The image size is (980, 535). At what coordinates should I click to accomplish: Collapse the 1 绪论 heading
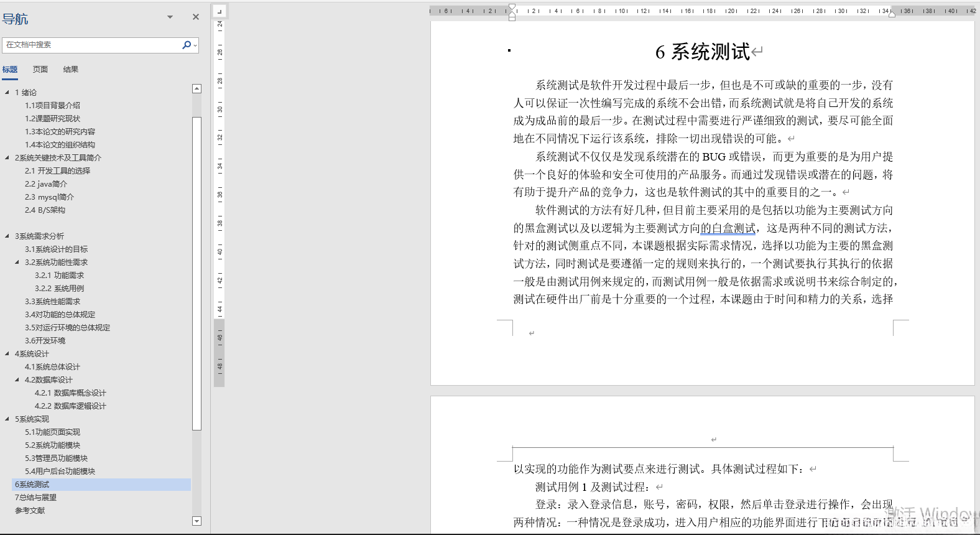coord(7,92)
